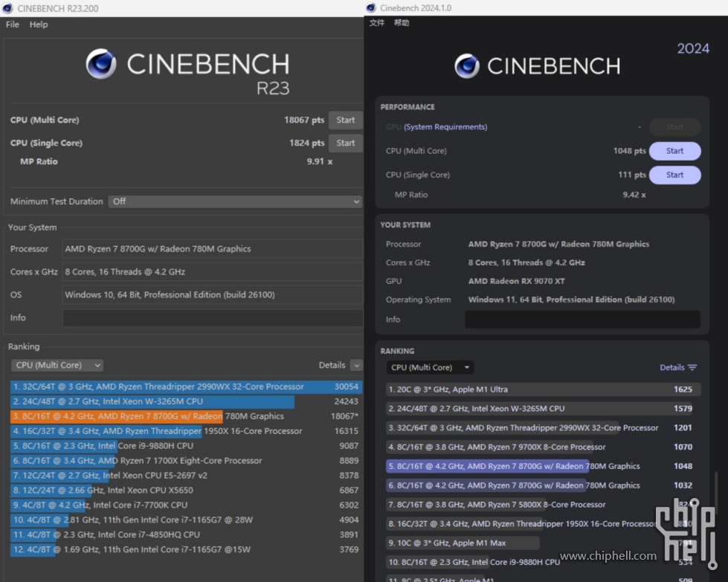Select Xeon W-3265M row scoring 24243
Image resolution: width=728 pixels, height=582 pixels.
click(186, 401)
